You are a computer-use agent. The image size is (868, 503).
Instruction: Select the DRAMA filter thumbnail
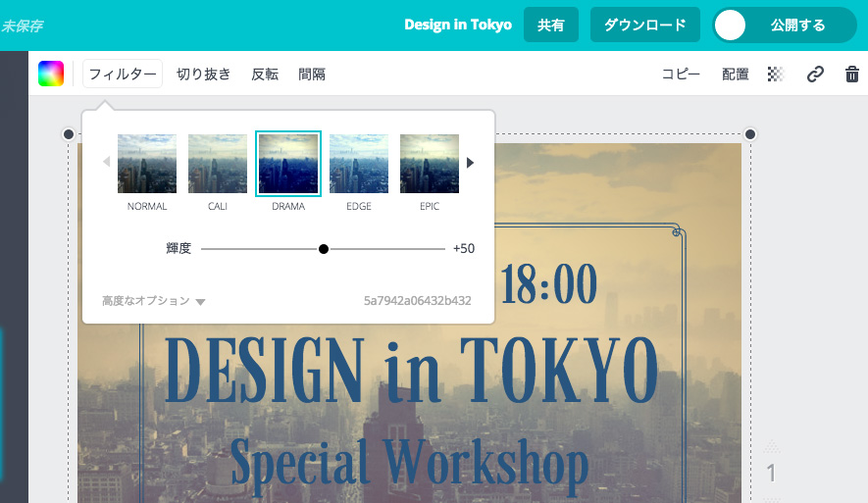tap(287, 164)
